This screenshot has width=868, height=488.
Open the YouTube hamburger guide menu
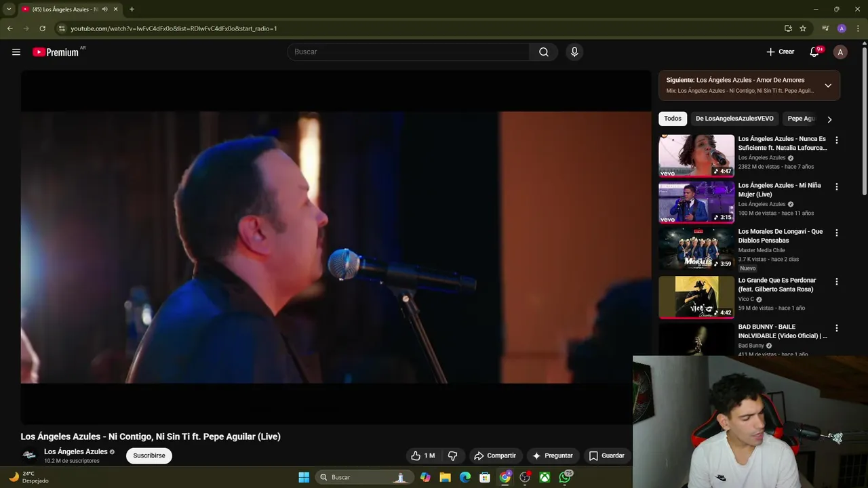point(16,52)
